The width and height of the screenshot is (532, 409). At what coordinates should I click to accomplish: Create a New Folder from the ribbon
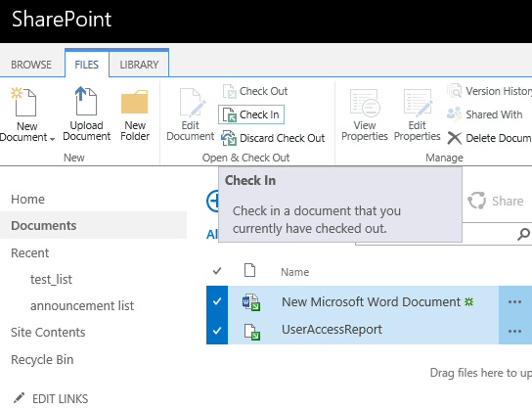[x=135, y=115]
